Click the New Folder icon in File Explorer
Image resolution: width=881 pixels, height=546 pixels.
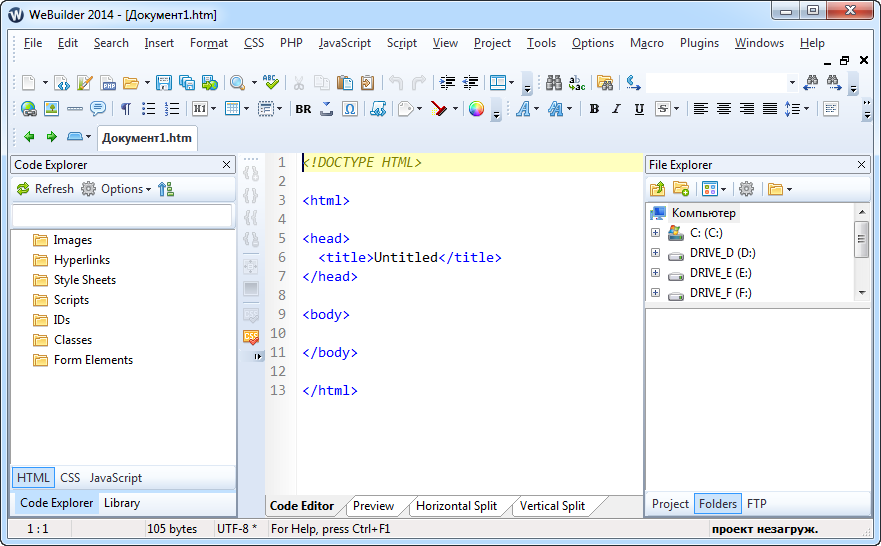point(681,189)
